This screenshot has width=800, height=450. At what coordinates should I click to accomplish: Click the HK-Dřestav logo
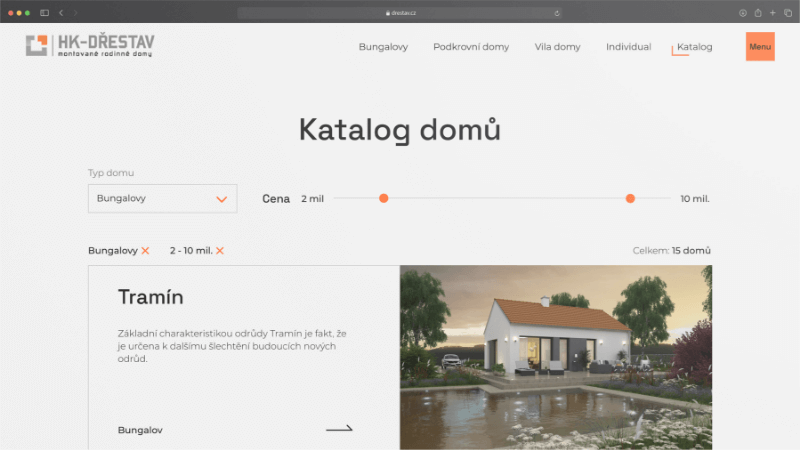[x=90, y=46]
